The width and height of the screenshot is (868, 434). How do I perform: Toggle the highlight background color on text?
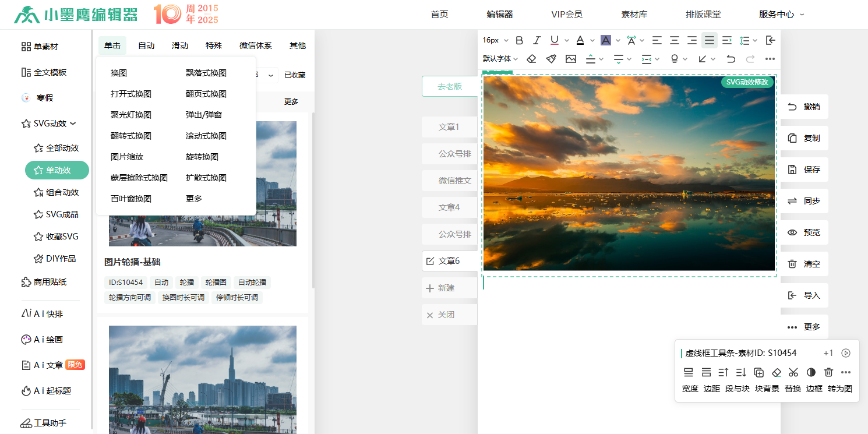(x=606, y=40)
